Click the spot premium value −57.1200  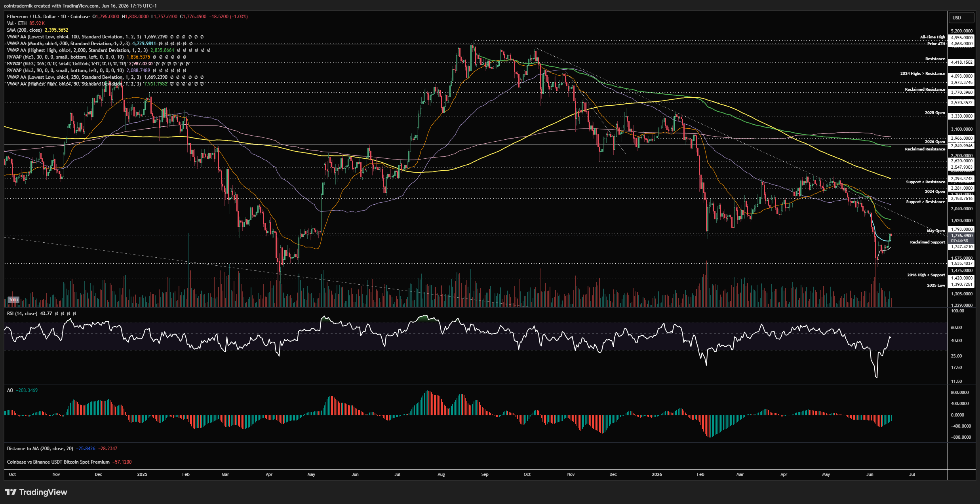click(122, 462)
